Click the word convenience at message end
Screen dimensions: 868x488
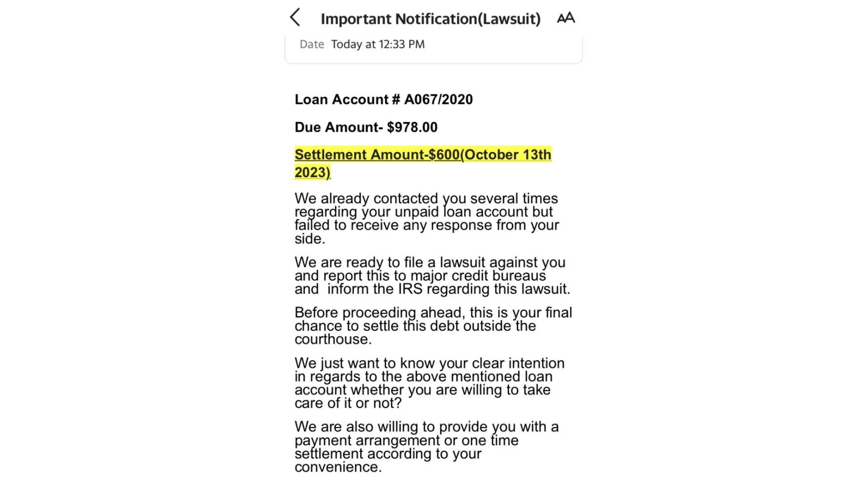pyautogui.click(x=338, y=467)
